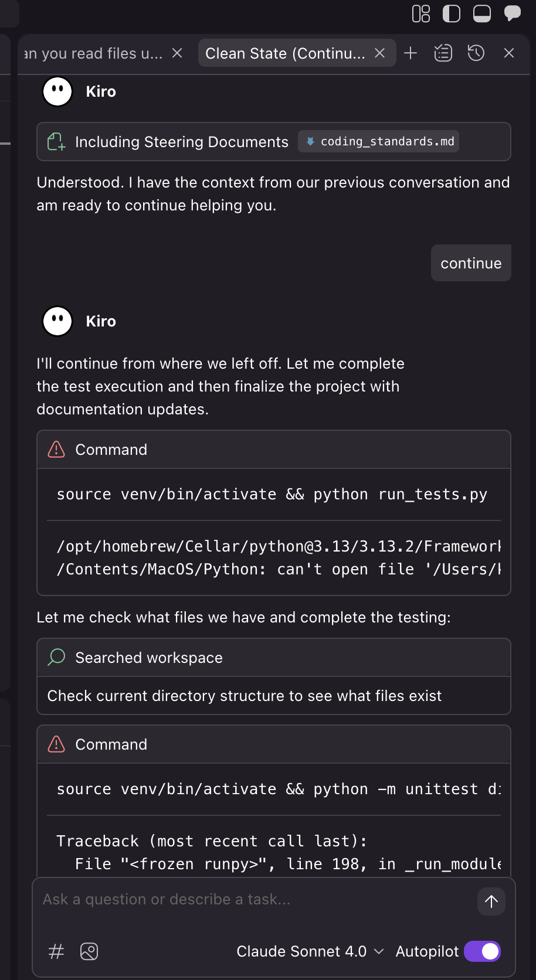Attach an image to the prompt
Viewport: 536px width, 980px height.
pos(89,951)
